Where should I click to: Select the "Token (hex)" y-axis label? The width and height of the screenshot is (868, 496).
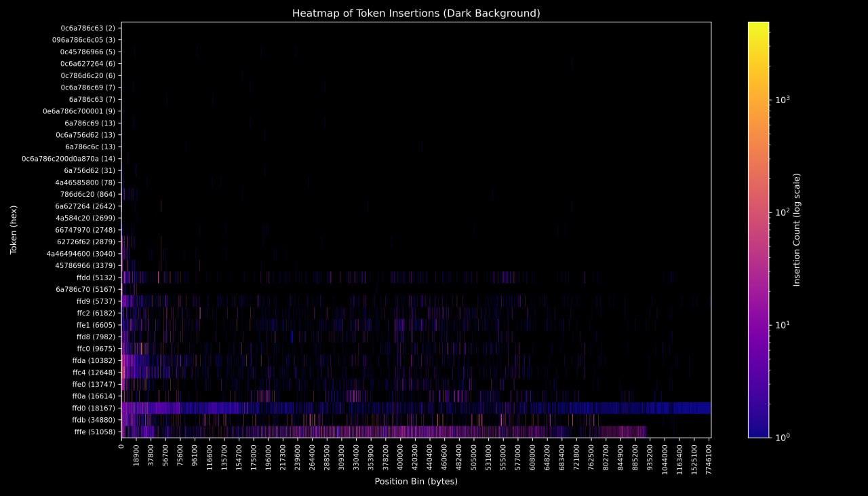coord(14,230)
